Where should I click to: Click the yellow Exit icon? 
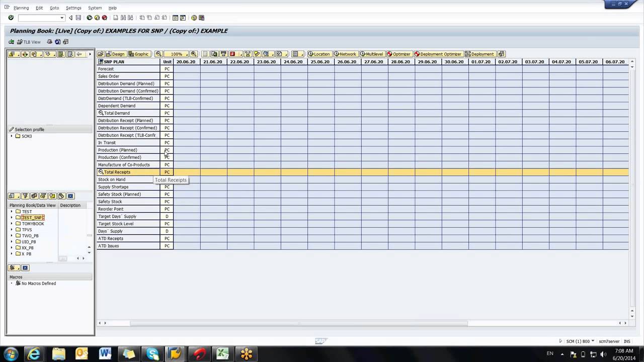[97, 18]
